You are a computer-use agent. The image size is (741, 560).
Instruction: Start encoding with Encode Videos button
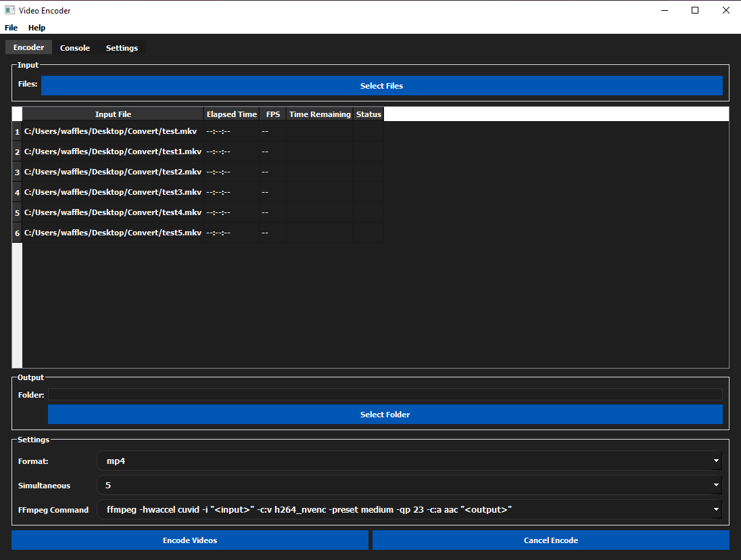coord(190,540)
